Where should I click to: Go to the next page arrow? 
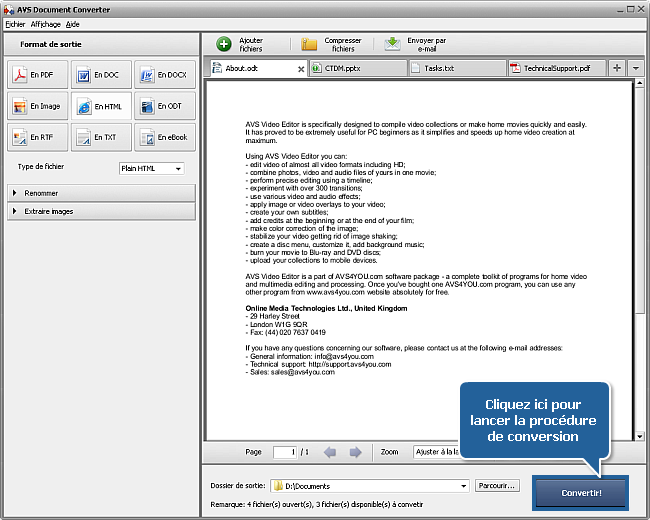355,452
